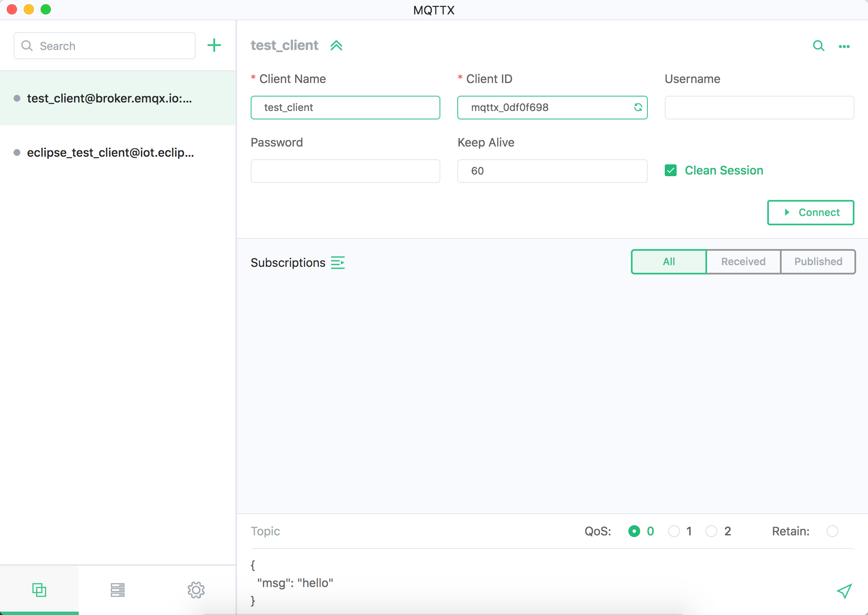The image size is (868, 615).
Task: Click the Connect button
Action: coord(811,212)
